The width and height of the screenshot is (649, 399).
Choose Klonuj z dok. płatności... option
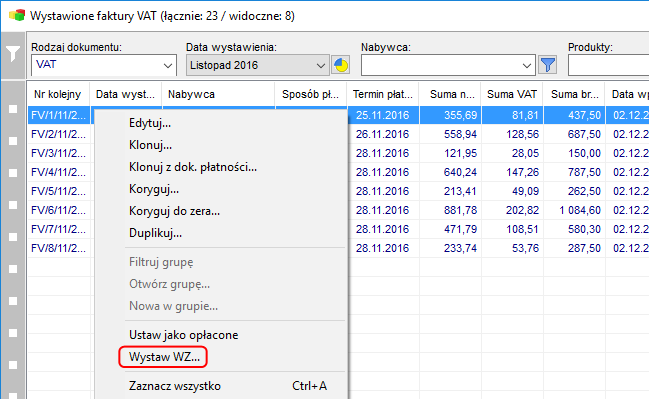[193, 167]
